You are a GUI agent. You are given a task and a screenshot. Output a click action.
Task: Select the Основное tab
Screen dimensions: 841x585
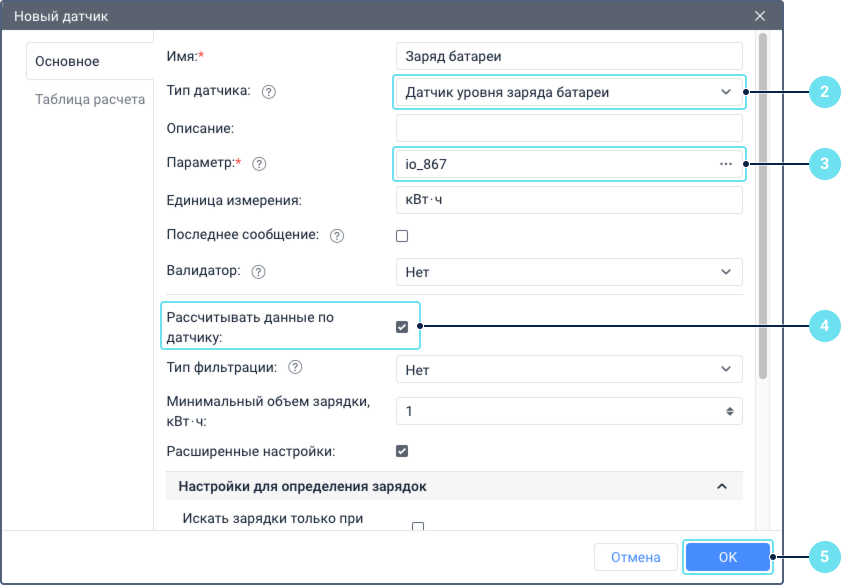click(68, 62)
